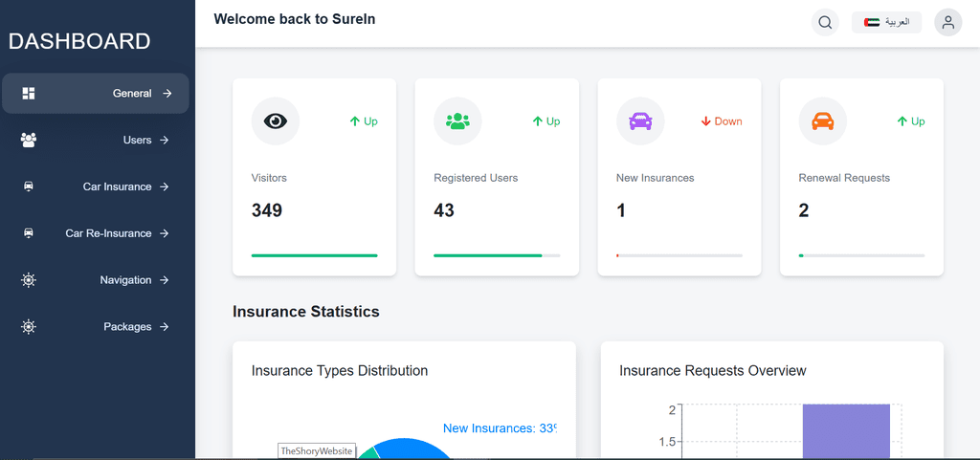
Task: Click the Registered Users count 43
Action: click(444, 210)
